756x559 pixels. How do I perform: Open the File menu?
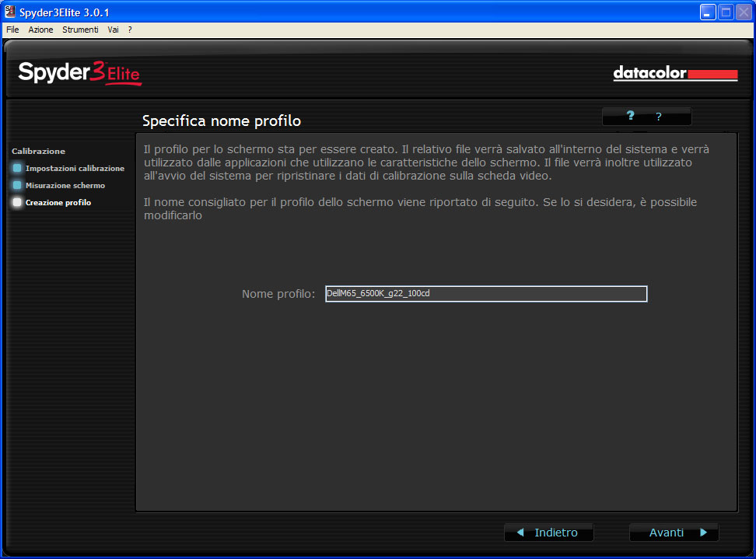pos(12,30)
